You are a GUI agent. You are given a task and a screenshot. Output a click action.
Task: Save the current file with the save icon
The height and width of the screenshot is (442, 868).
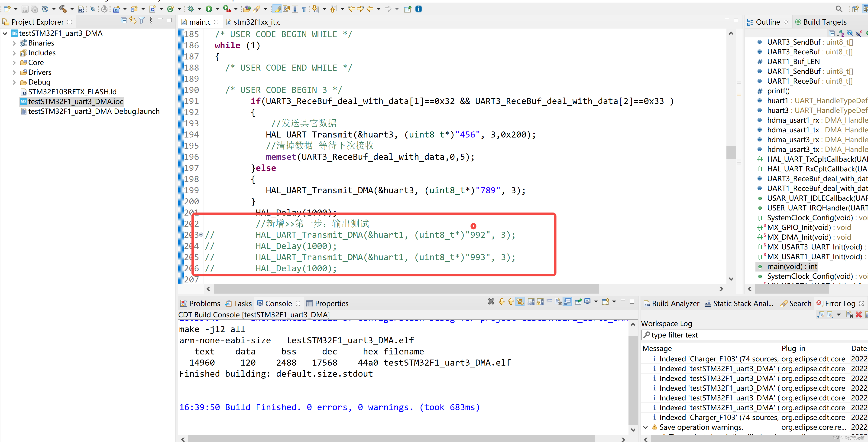coord(25,9)
